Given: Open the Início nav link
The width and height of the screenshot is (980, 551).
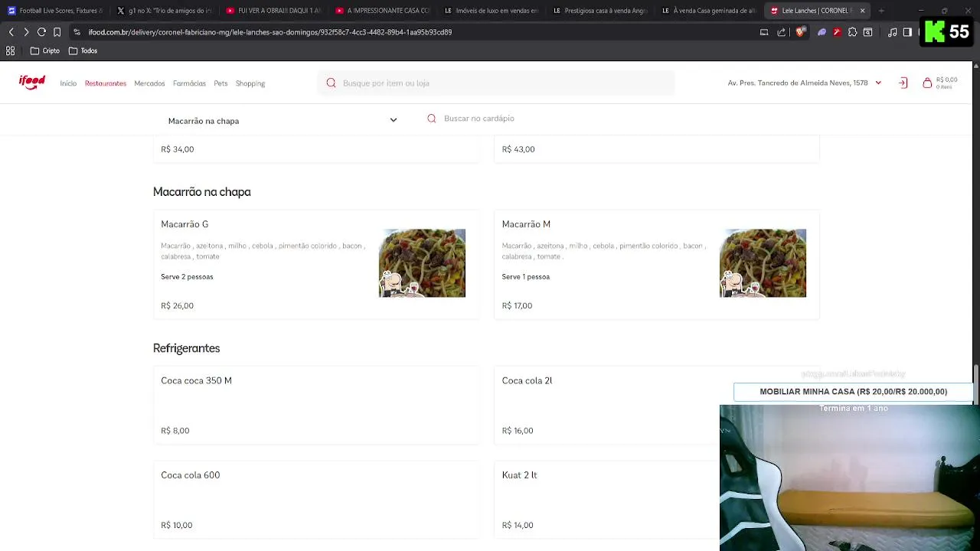Looking at the screenshot, I should [68, 83].
